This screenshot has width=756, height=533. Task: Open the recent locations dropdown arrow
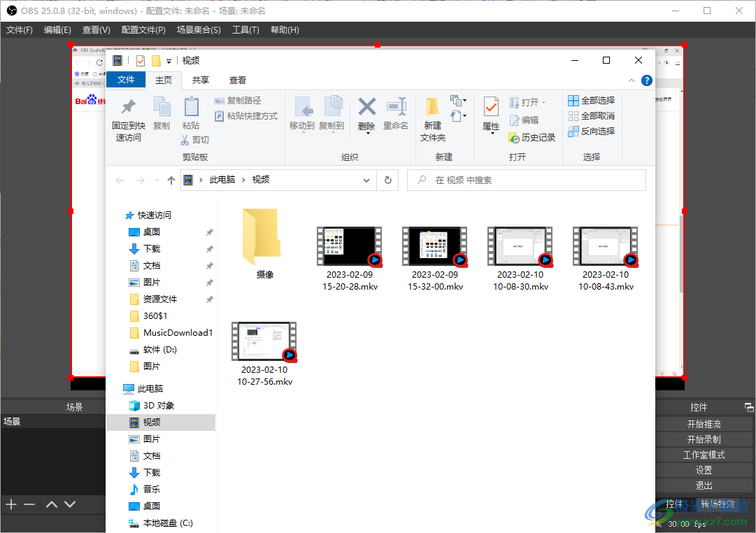tap(157, 180)
